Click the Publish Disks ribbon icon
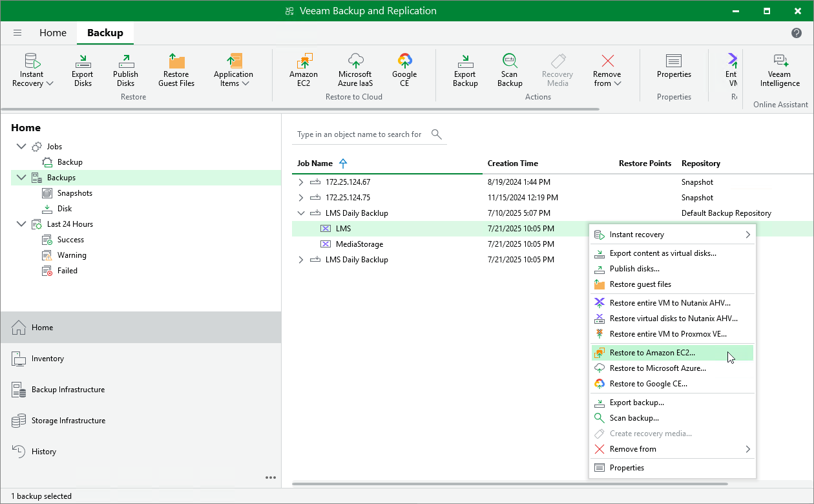Image resolution: width=814 pixels, height=504 pixels. coord(125,68)
